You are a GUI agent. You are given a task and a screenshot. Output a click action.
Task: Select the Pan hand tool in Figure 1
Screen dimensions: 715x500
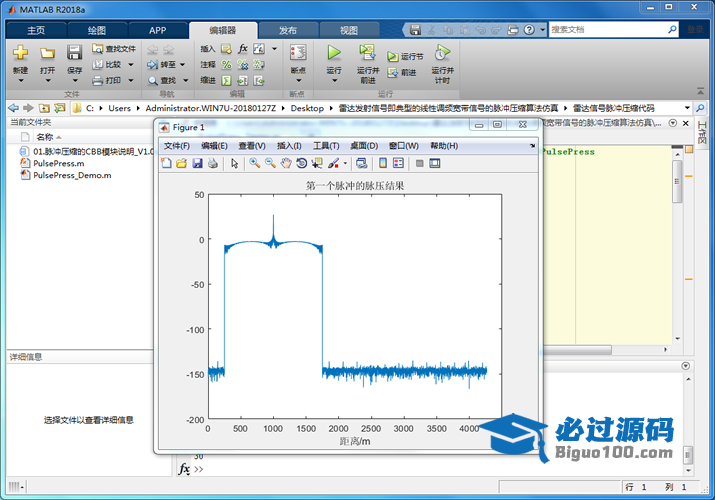[x=286, y=163]
